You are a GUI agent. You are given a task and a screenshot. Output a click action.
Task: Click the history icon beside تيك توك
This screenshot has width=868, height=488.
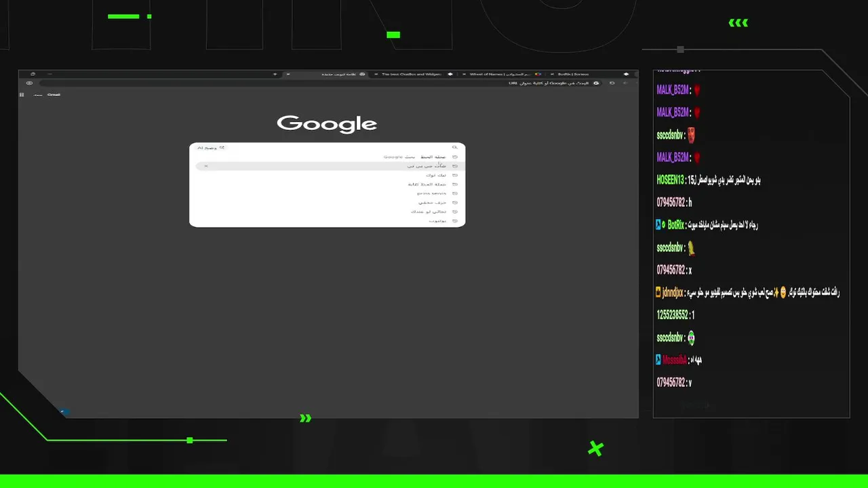point(455,175)
